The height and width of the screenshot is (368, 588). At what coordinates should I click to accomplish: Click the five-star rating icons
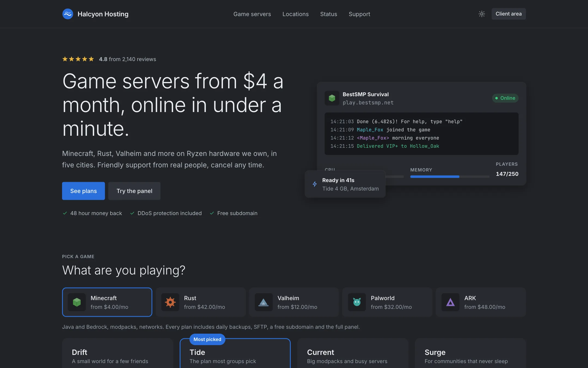(x=78, y=59)
